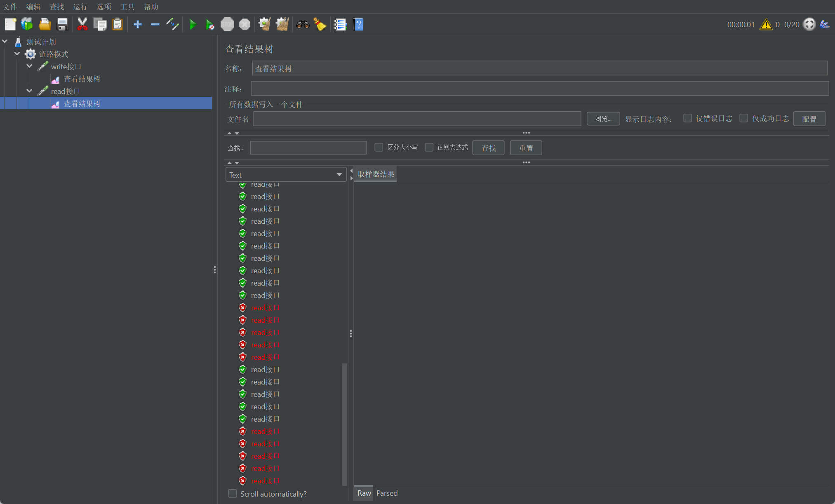The height and width of the screenshot is (504, 835).
Task: Click the green Start run icon
Action: (x=192, y=25)
